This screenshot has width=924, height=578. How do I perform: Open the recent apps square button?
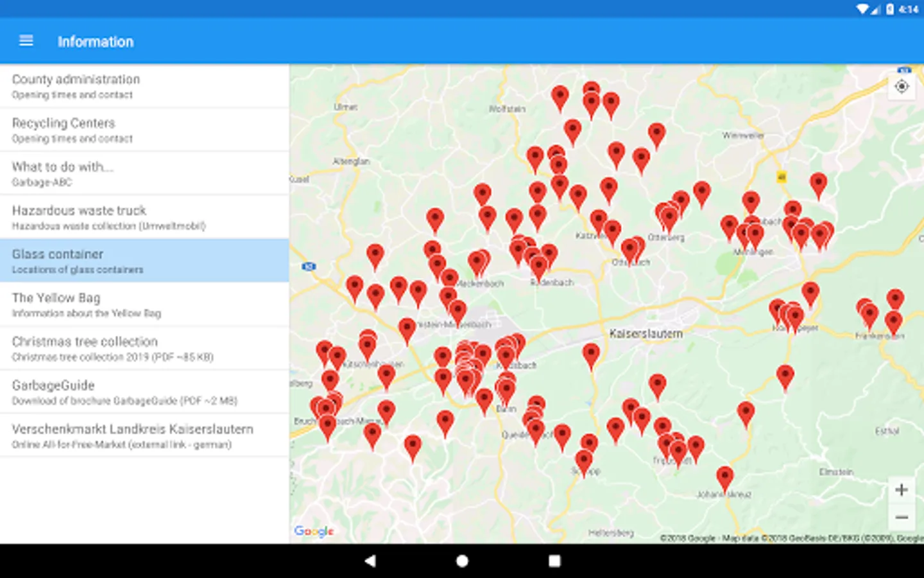click(x=554, y=561)
